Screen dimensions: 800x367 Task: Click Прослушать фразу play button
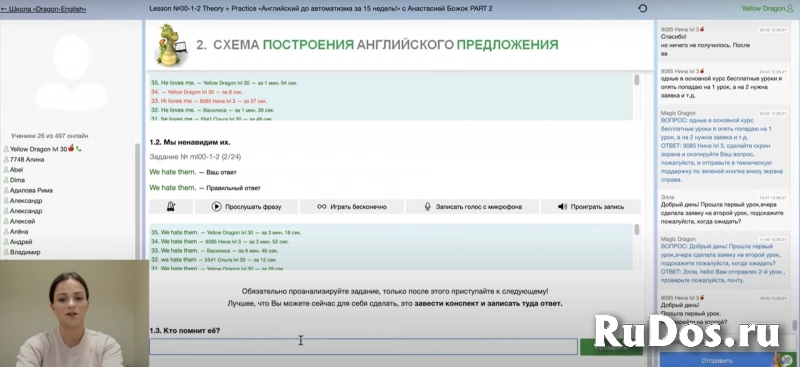(x=246, y=207)
